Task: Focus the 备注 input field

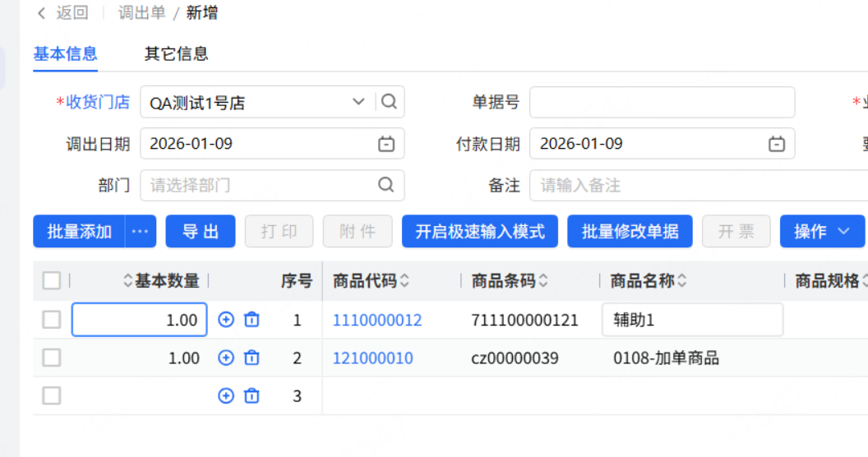Action: click(699, 185)
